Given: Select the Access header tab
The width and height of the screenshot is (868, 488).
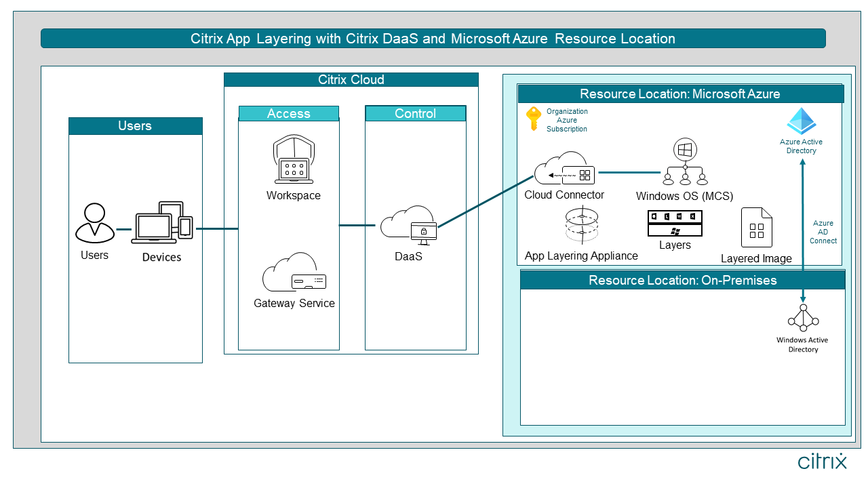Looking at the screenshot, I should pos(289,113).
